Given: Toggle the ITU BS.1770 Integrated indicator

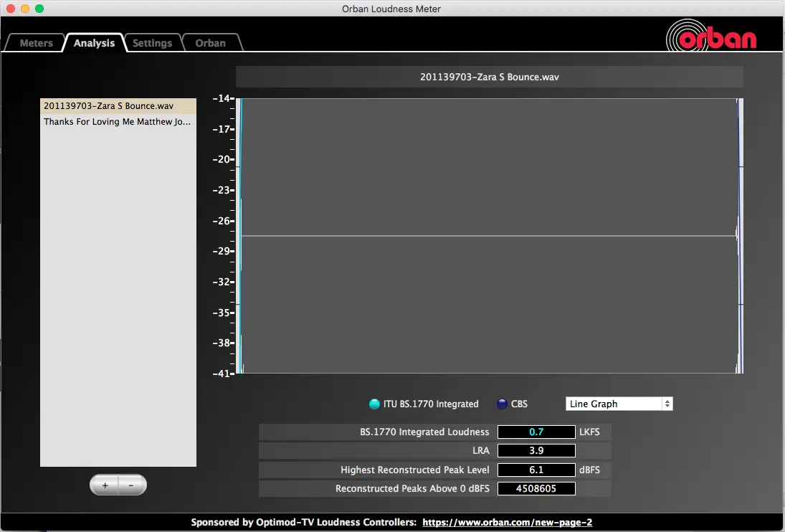Looking at the screenshot, I should 374,404.
